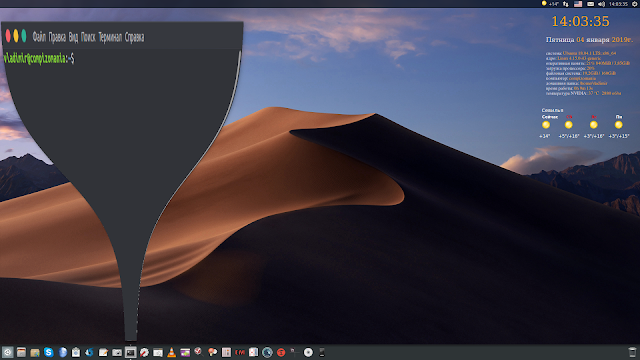Open the volume indicator in the top panel
The image size is (640, 360).
click(602, 4)
